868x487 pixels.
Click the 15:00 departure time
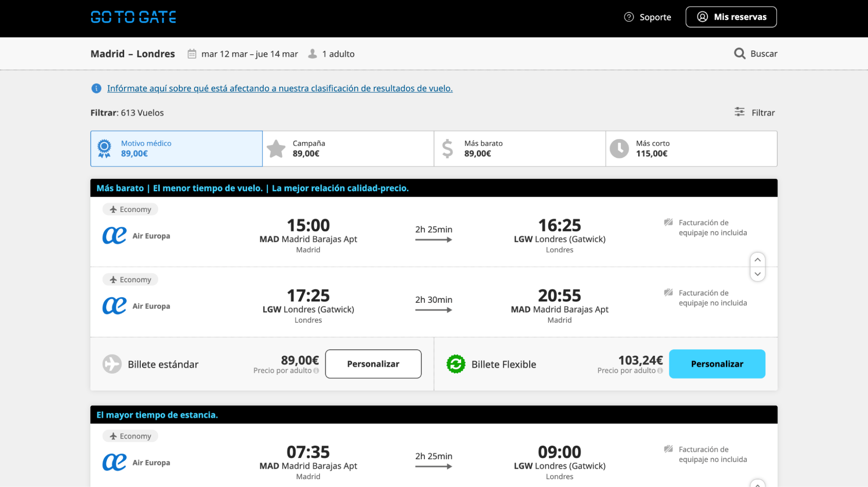308,225
